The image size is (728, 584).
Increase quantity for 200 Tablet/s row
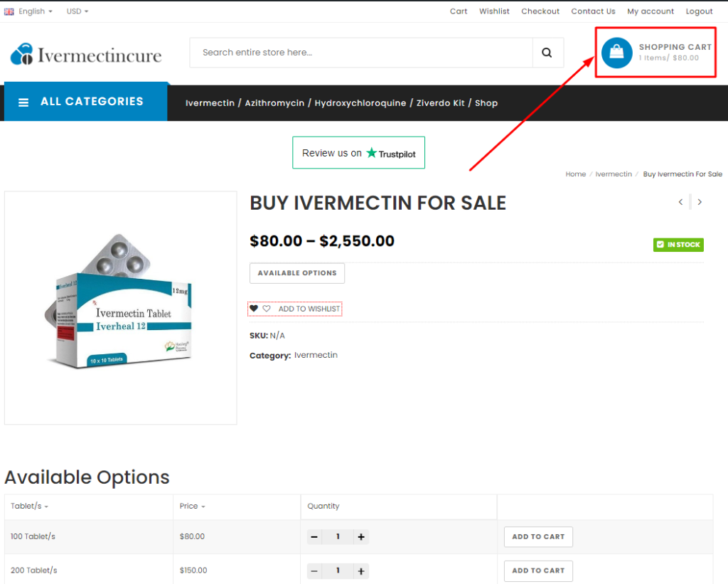pyautogui.click(x=361, y=570)
